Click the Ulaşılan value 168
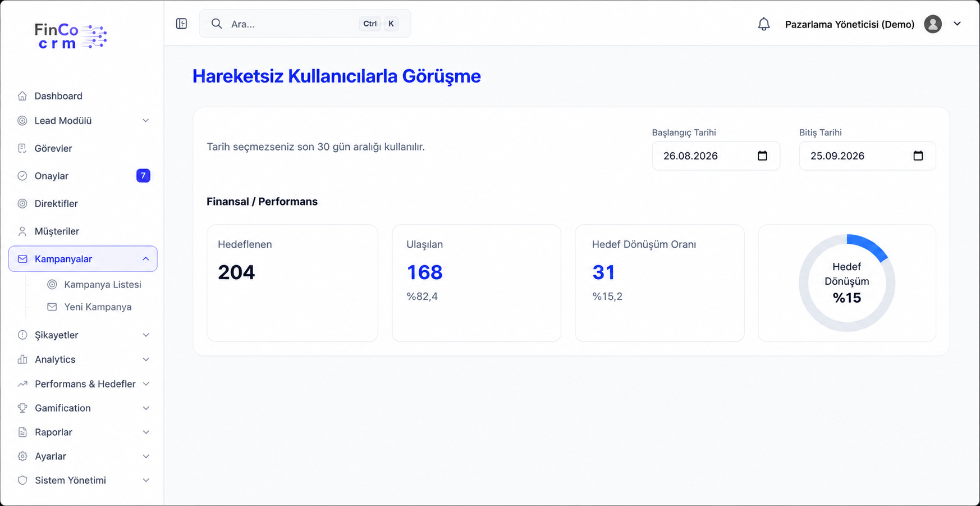 pos(424,272)
